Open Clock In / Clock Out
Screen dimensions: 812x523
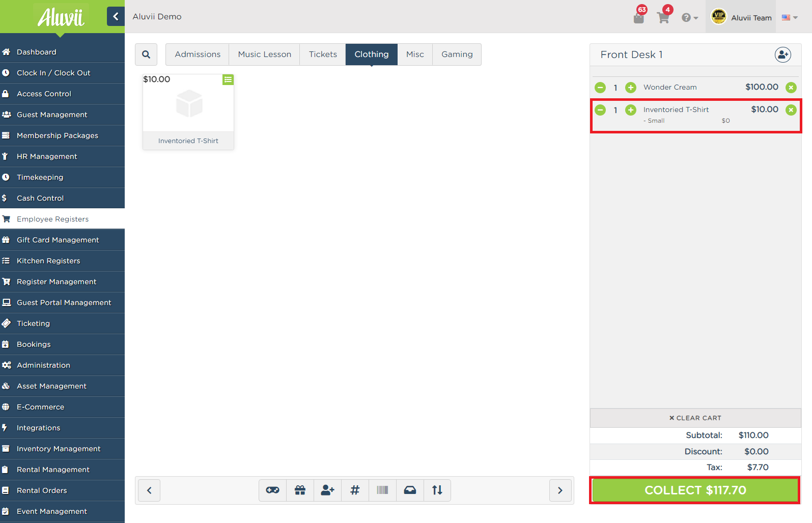click(62, 73)
